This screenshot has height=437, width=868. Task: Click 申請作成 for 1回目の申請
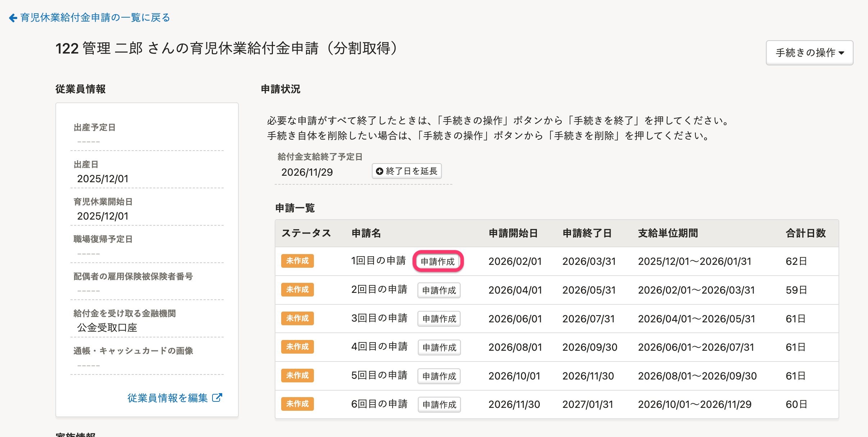(x=438, y=262)
